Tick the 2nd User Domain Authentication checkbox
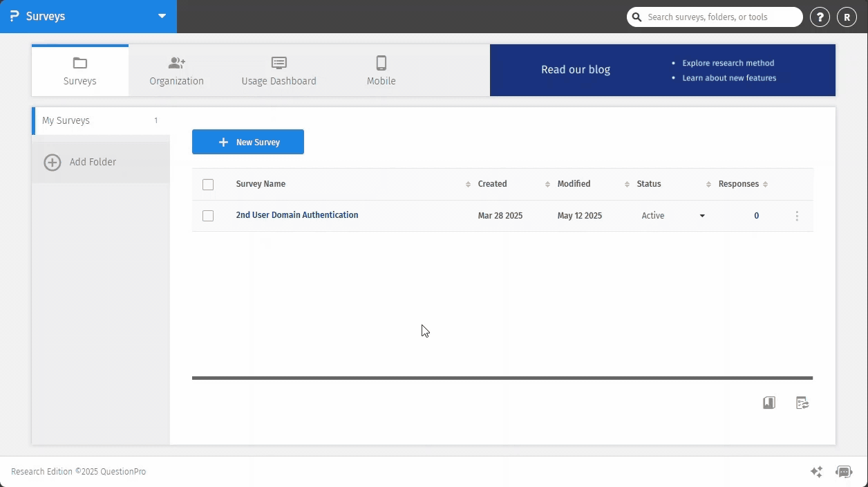This screenshot has height=487, width=868. click(x=208, y=216)
